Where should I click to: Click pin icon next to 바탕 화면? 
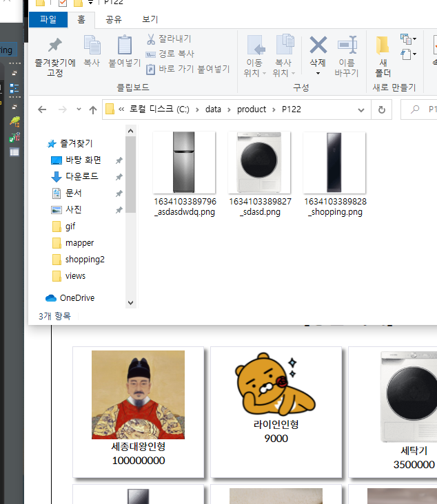click(119, 160)
